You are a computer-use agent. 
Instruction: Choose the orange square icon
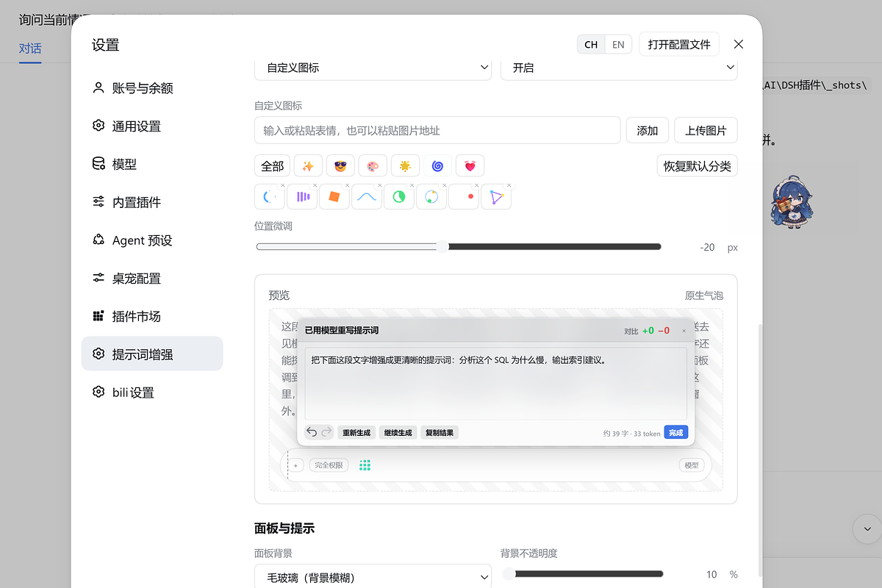tap(334, 196)
